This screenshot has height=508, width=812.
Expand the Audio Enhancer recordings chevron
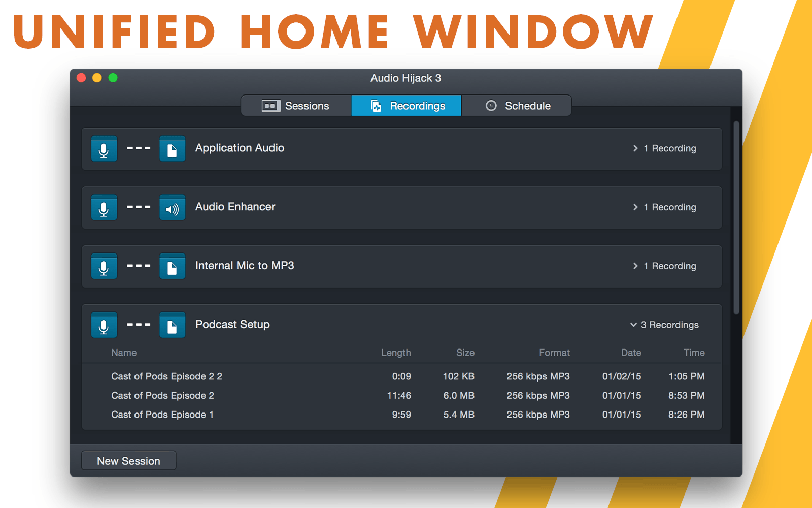coord(635,207)
